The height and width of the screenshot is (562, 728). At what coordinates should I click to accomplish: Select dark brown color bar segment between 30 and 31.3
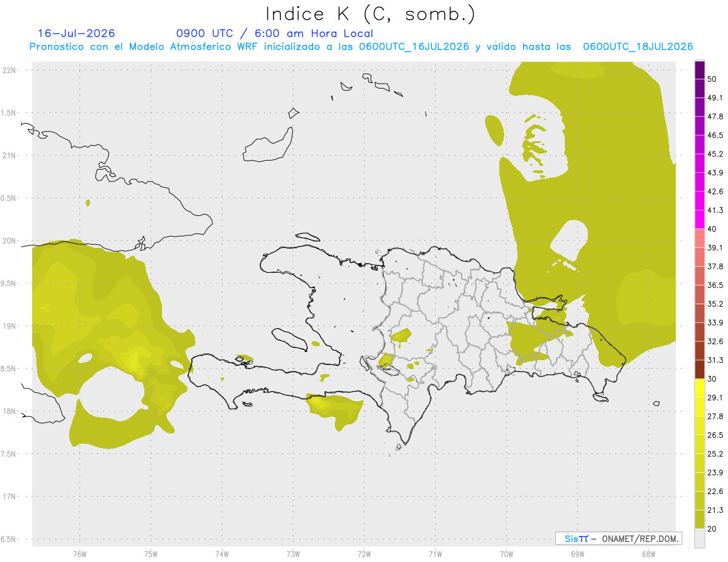[699, 369]
